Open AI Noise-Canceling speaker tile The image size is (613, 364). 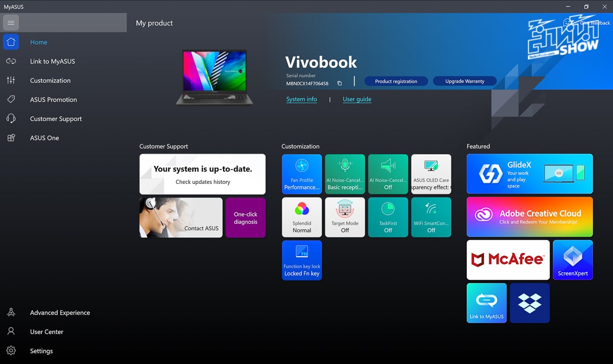(388, 174)
